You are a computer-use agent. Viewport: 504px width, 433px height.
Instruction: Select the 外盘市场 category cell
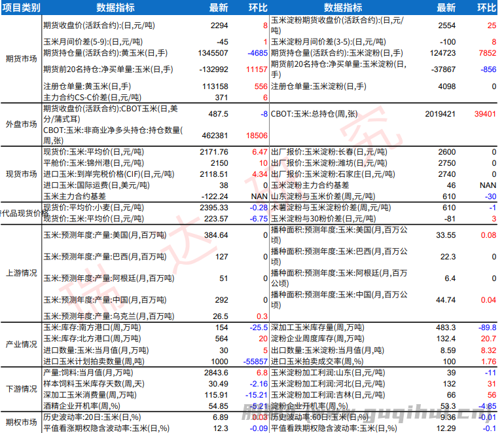pyautogui.click(x=20, y=124)
